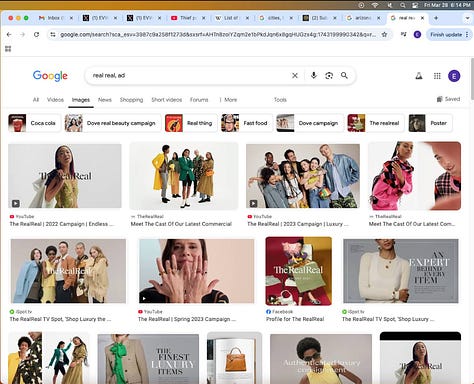Open The Finest Luxury Items image

(x=148, y=359)
